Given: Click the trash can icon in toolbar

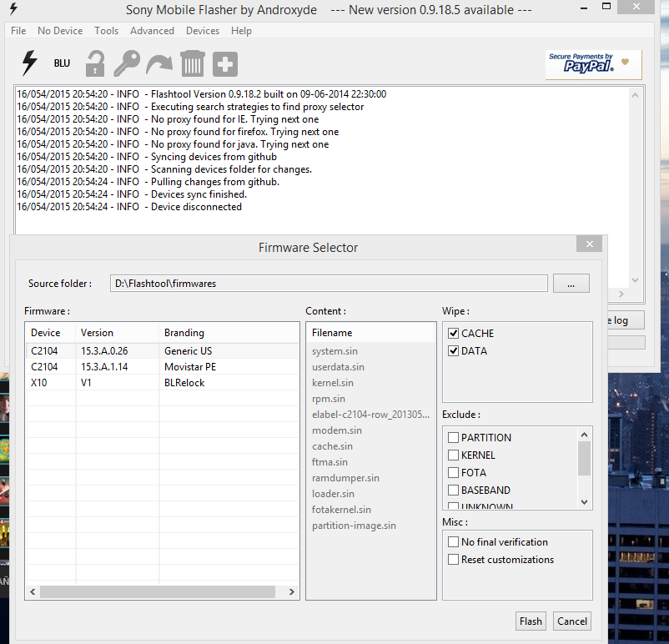Looking at the screenshot, I should tap(193, 63).
